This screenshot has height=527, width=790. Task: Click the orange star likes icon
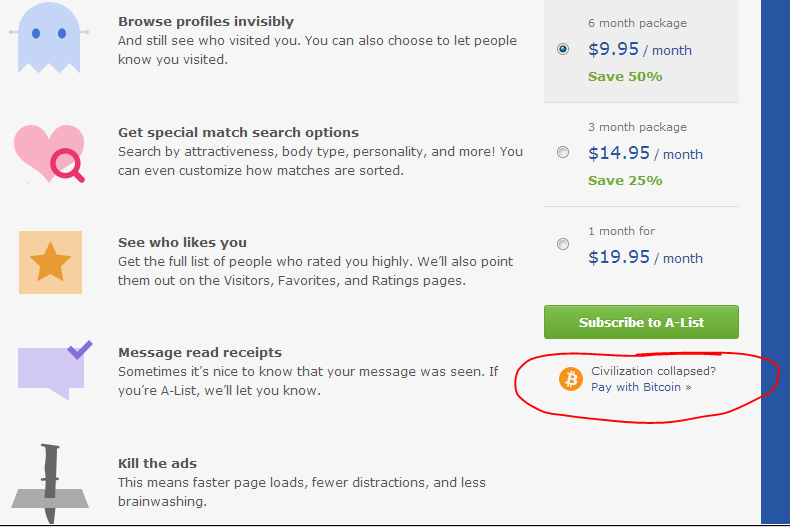(50, 262)
